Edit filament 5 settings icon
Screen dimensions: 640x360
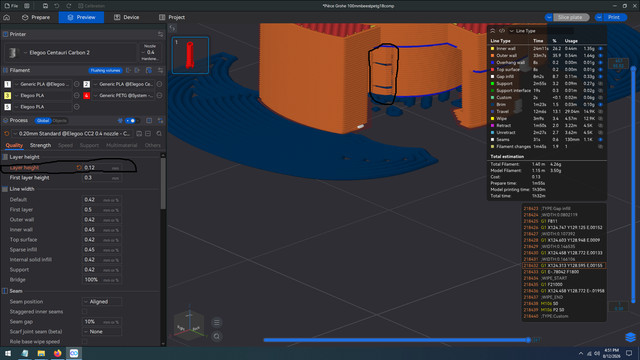coord(76,107)
